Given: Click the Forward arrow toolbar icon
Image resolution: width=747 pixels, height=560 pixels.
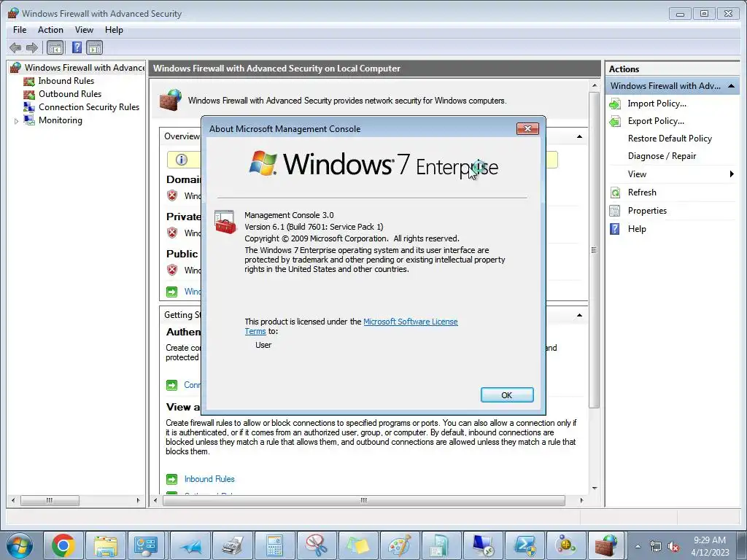Looking at the screenshot, I should pyautogui.click(x=32, y=47).
